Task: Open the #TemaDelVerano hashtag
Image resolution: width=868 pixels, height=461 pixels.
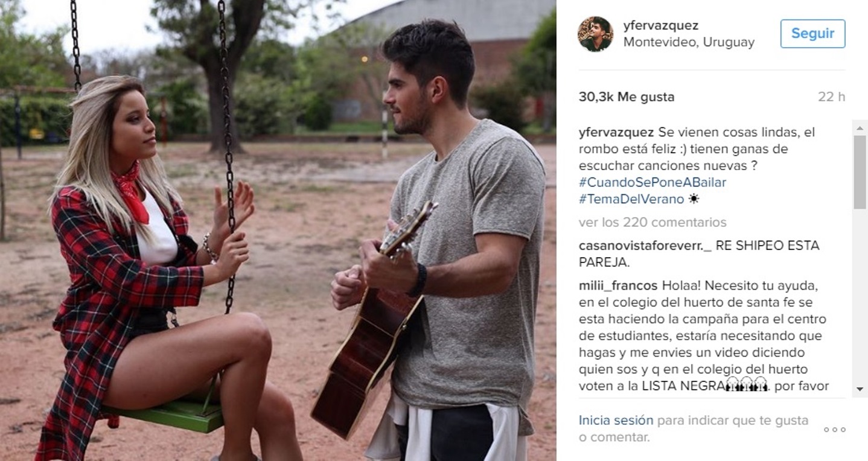Action: [x=631, y=199]
